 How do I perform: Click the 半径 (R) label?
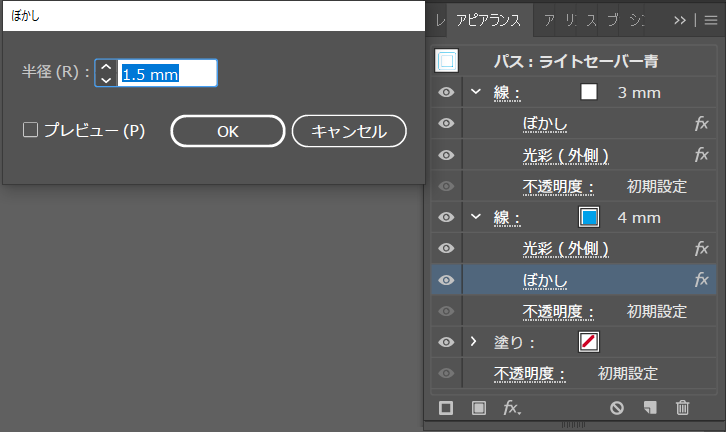pos(56,72)
